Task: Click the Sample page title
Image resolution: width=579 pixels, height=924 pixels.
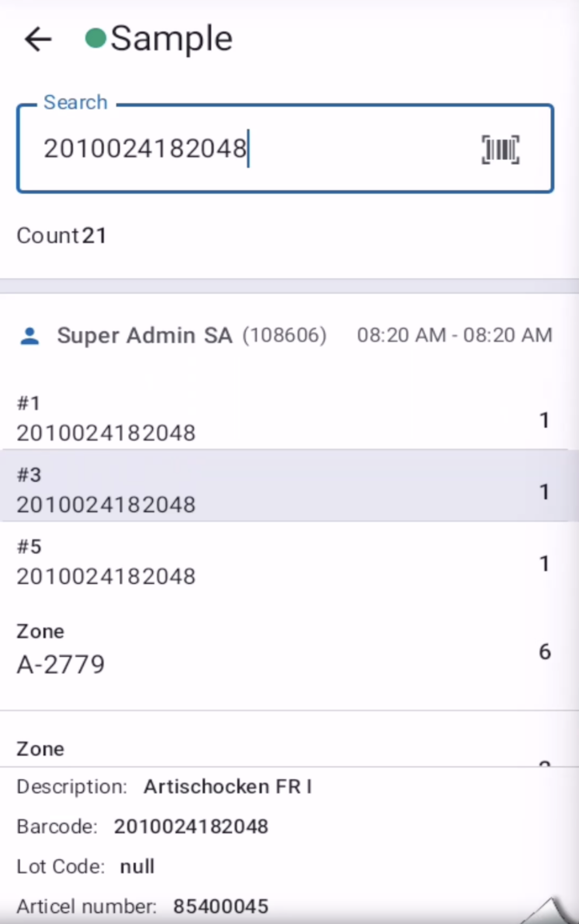Action: click(x=171, y=39)
